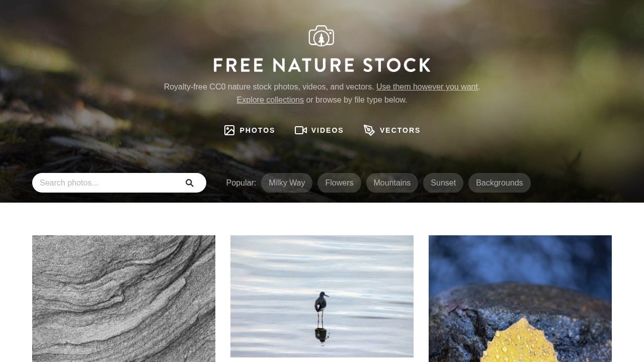The image size is (644, 362).
Task: Choose the Mountains popular tag
Action: click(392, 183)
